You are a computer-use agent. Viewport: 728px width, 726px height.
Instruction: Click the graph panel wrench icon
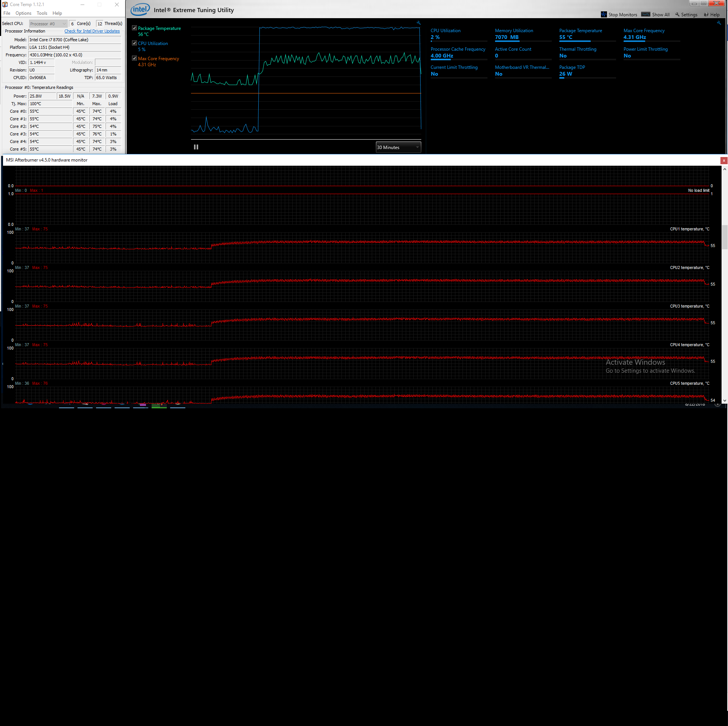(419, 23)
